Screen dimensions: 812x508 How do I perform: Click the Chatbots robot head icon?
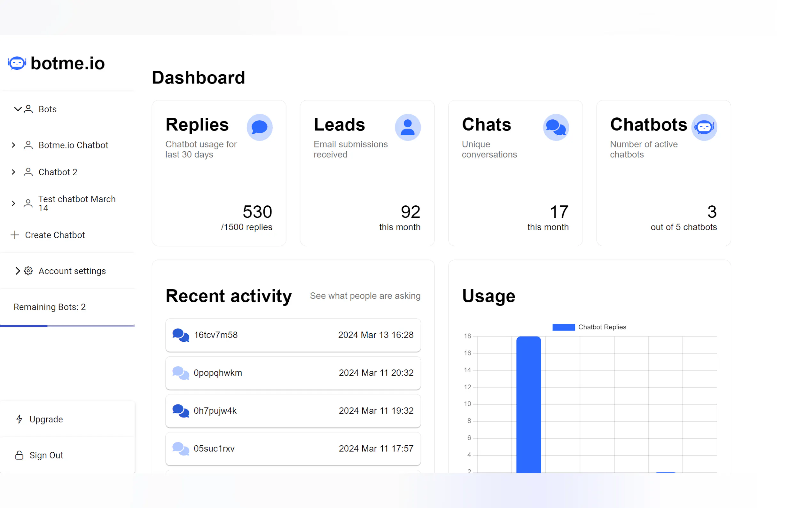point(704,127)
